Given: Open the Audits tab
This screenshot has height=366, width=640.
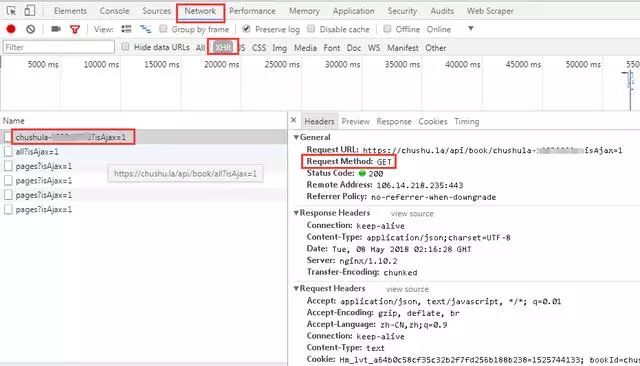Looking at the screenshot, I should 442,11.
